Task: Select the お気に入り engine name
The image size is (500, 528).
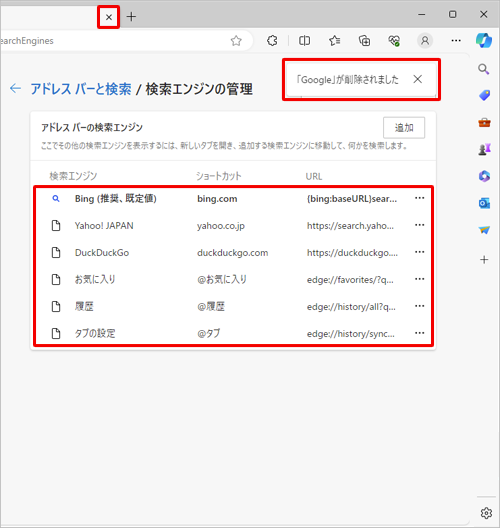Action: 95,279
